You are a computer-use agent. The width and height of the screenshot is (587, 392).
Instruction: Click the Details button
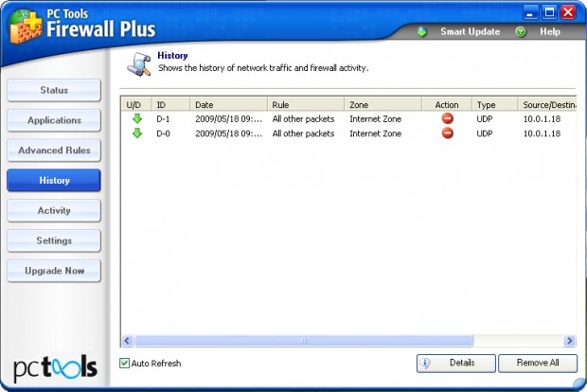[456, 364]
